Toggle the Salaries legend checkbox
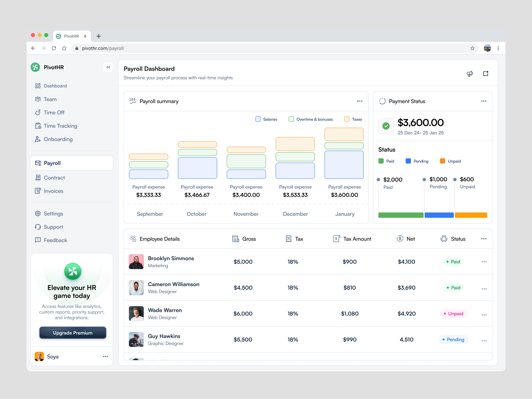 click(x=258, y=119)
